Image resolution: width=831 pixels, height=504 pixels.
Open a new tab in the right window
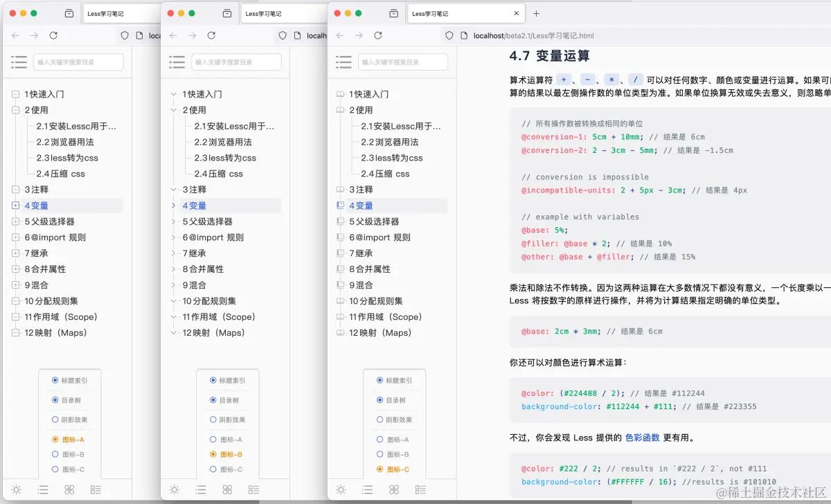(536, 13)
